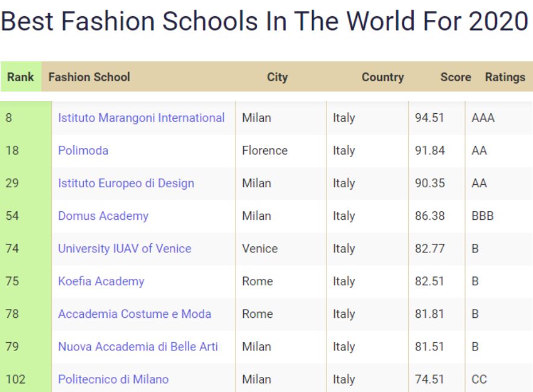The image size is (533, 392).
Task: Select the BBB rating cell
Action: coord(499,216)
